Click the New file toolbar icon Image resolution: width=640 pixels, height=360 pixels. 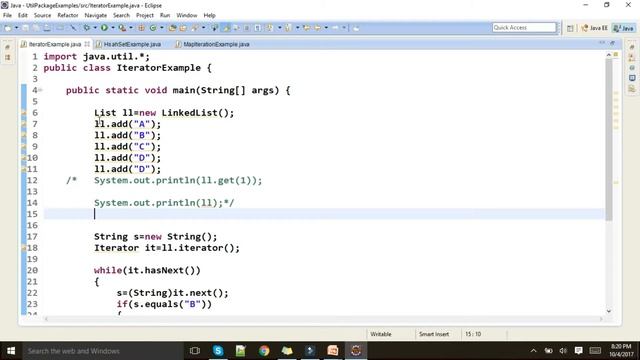coord(8,28)
